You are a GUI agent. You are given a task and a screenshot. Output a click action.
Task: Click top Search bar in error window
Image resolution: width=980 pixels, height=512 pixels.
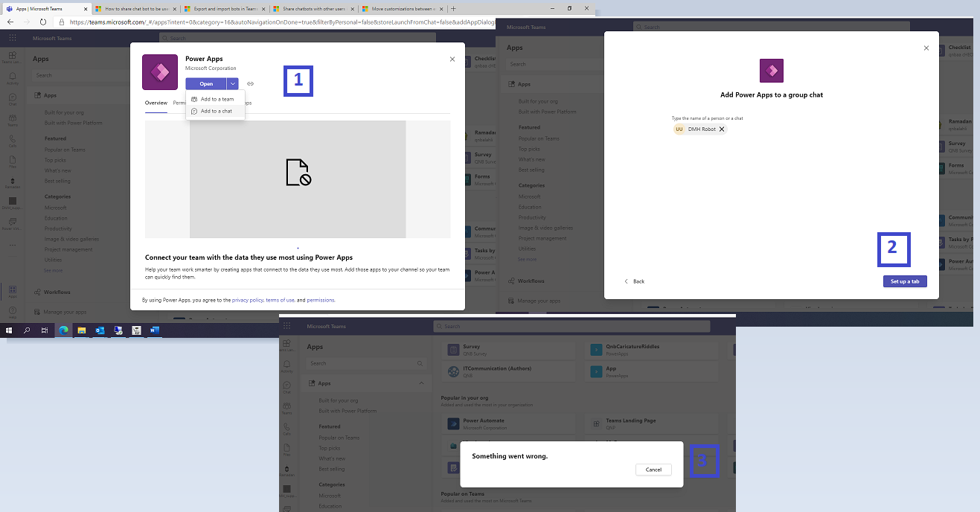(572, 326)
